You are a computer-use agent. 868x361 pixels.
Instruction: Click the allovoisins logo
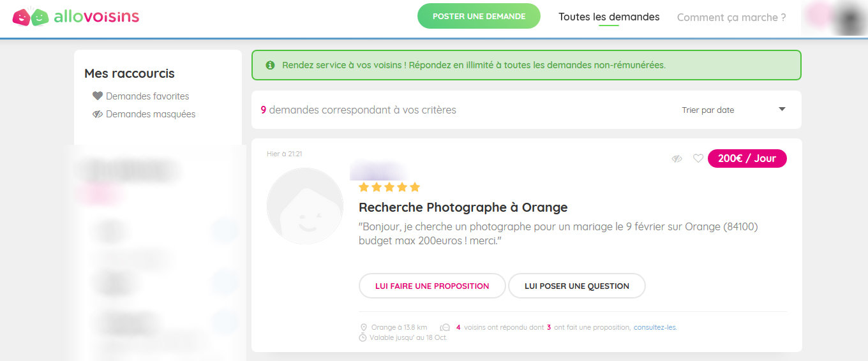76,17
